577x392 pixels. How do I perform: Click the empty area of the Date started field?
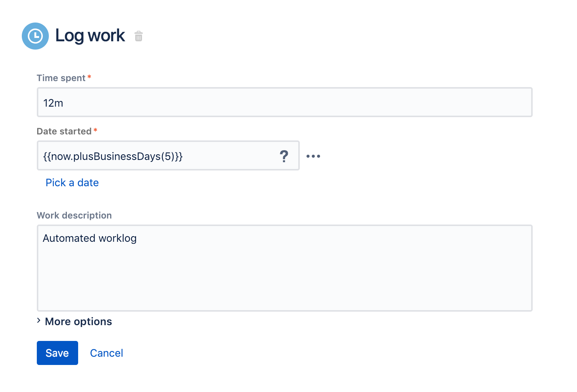pos(229,156)
